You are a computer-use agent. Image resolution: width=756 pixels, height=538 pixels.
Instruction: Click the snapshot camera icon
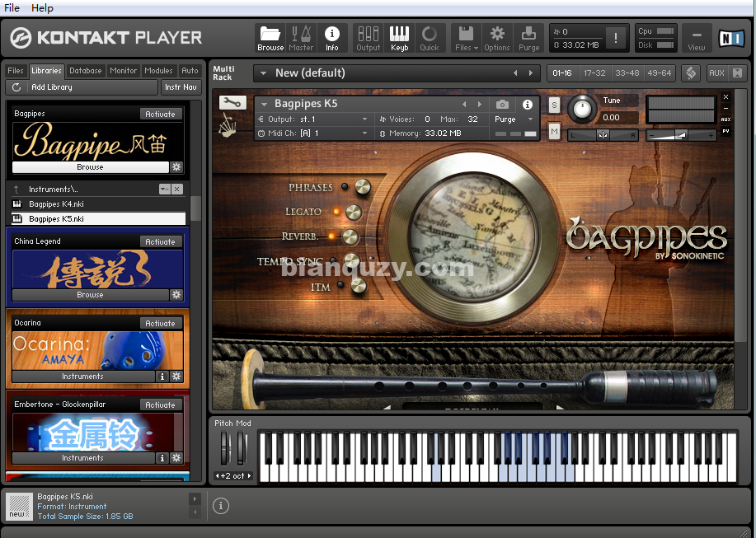[x=502, y=104]
